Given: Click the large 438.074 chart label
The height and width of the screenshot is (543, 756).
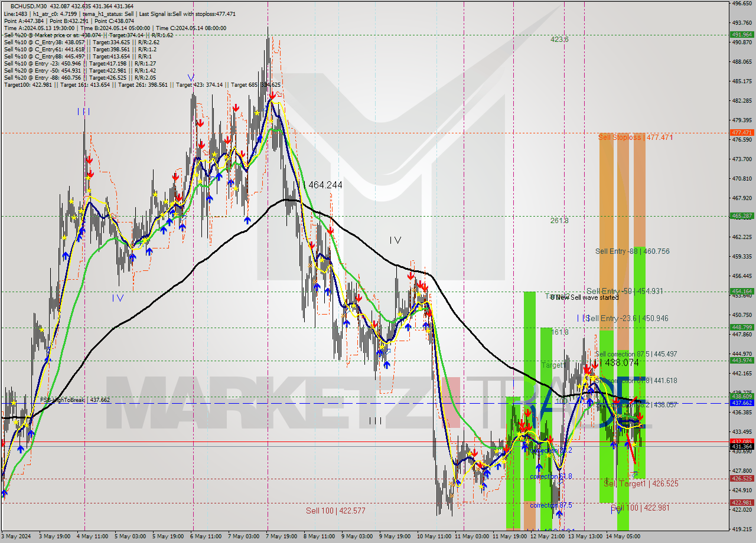Looking at the screenshot, I should pyautogui.click(x=622, y=363).
